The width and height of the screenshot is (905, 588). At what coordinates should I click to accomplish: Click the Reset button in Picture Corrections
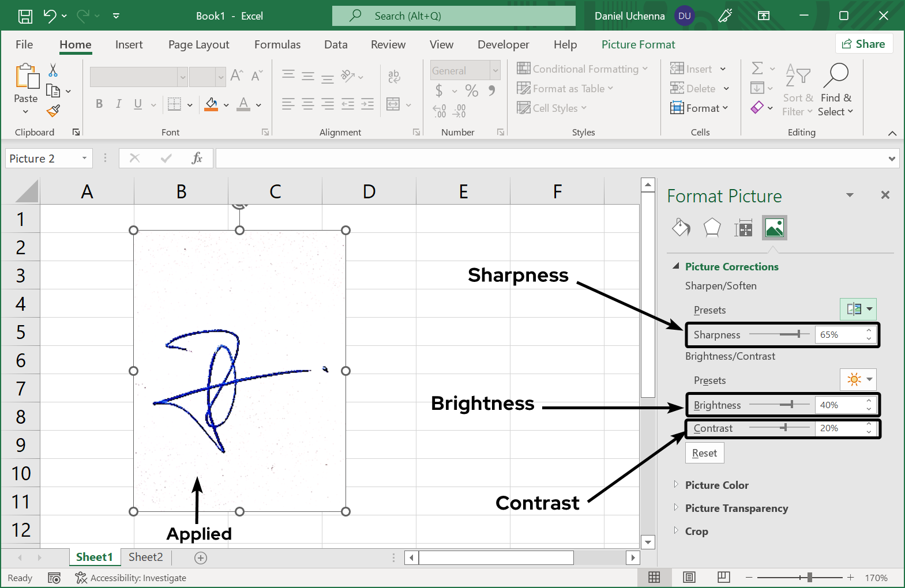(x=704, y=453)
